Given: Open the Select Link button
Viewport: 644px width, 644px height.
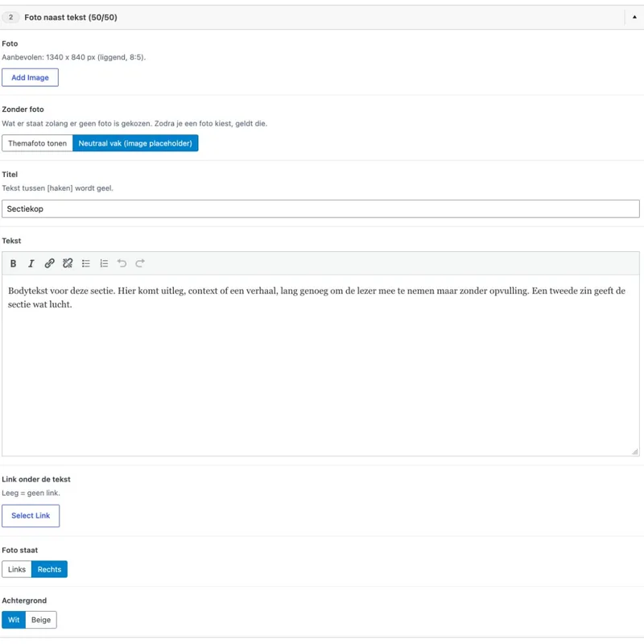Looking at the screenshot, I should coord(31,515).
